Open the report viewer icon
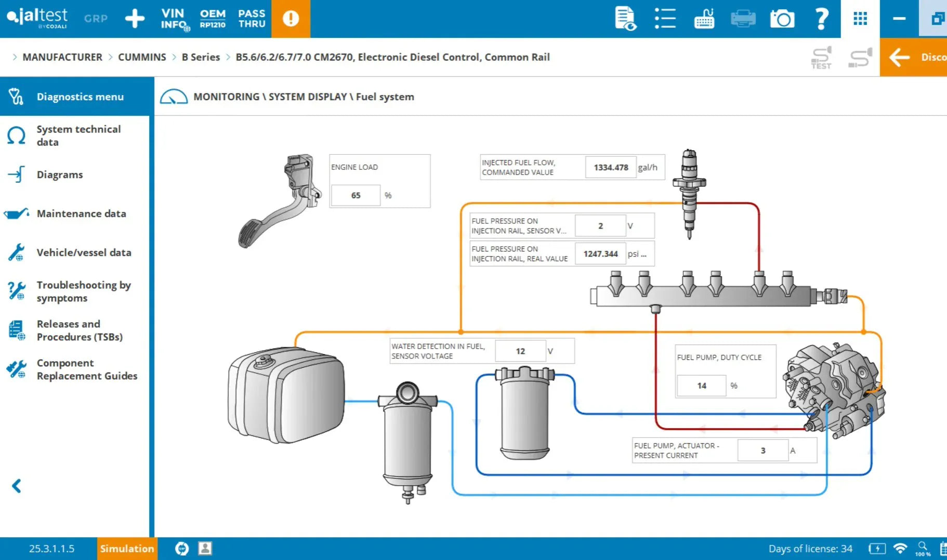The height and width of the screenshot is (560, 947). click(625, 18)
